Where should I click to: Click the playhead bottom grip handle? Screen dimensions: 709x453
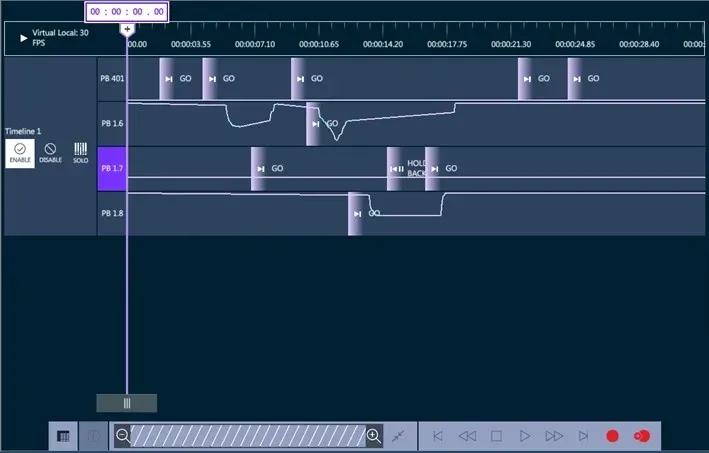[x=127, y=403]
